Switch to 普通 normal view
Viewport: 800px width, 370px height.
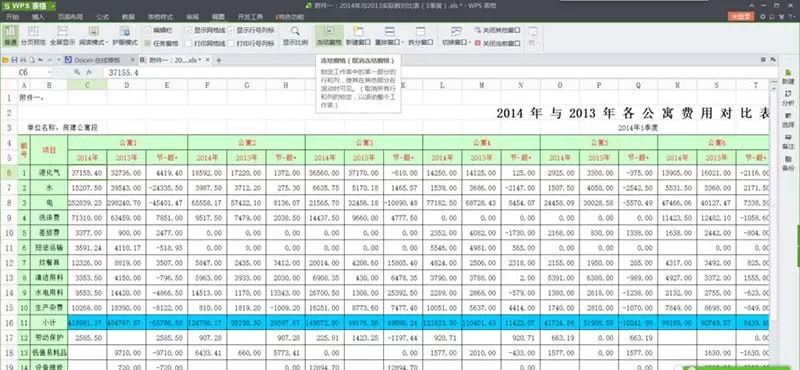tap(10, 35)
